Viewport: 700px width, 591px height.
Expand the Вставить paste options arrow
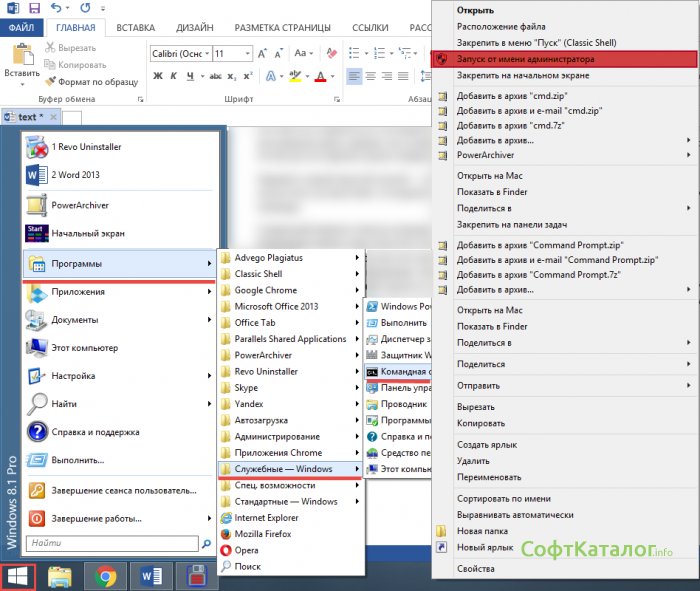21,86
